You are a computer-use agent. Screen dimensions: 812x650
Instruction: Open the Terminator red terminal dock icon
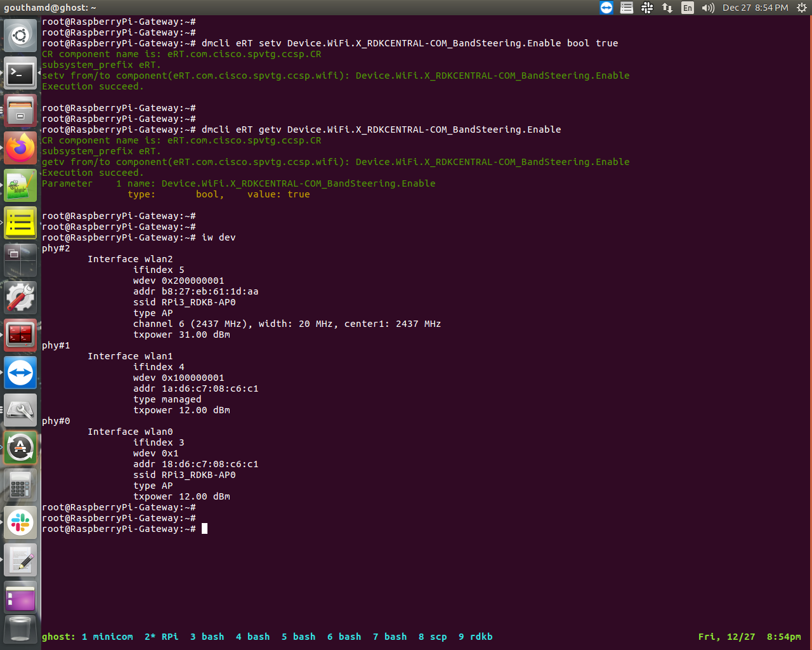point(20,335)
